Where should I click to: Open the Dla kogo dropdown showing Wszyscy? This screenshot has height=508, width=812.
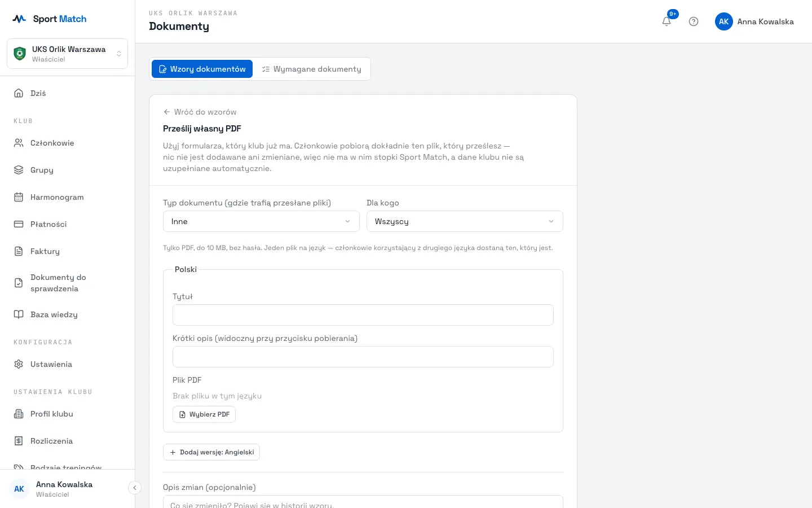click(465, 221)
